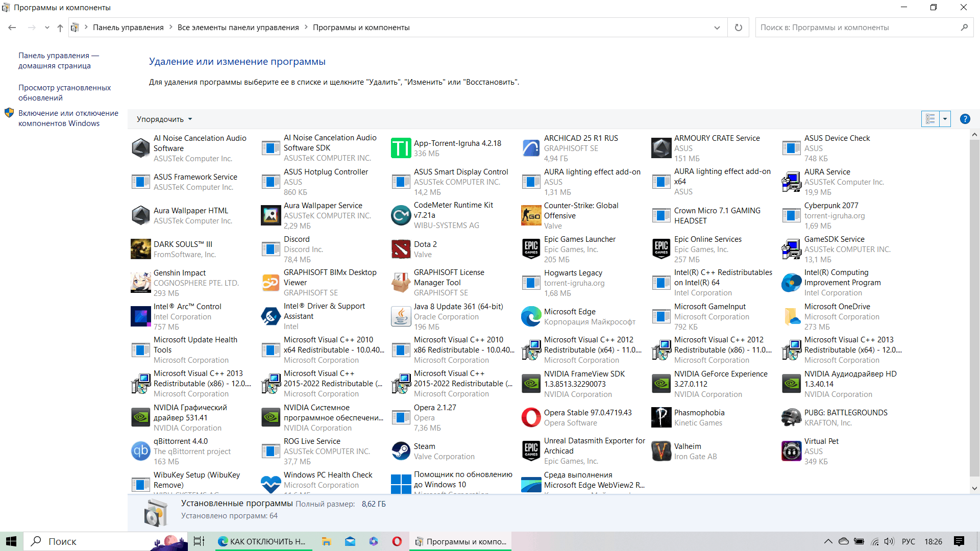The image size is (980, 551).
Task: Select the Microsoft OneDrive folder icon
Action: tap(791, 317)
